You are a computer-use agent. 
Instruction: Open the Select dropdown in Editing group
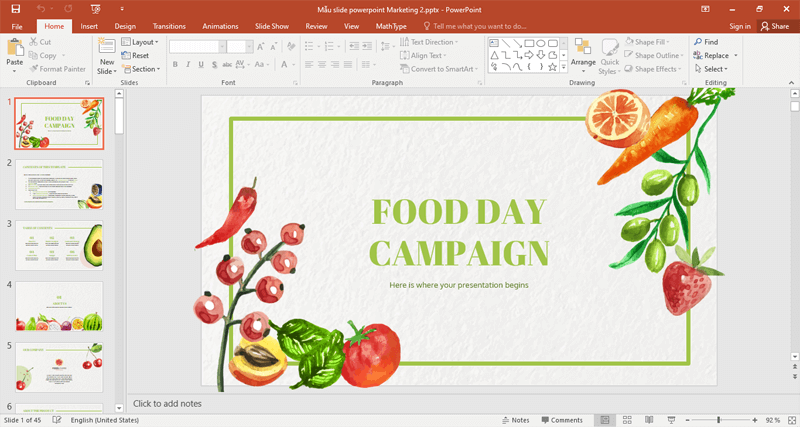click(711, 68)
